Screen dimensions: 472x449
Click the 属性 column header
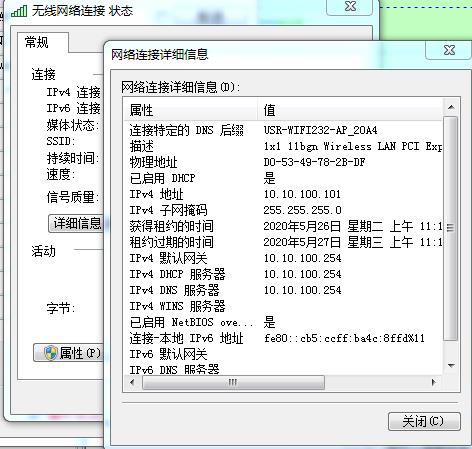[191, 110]
